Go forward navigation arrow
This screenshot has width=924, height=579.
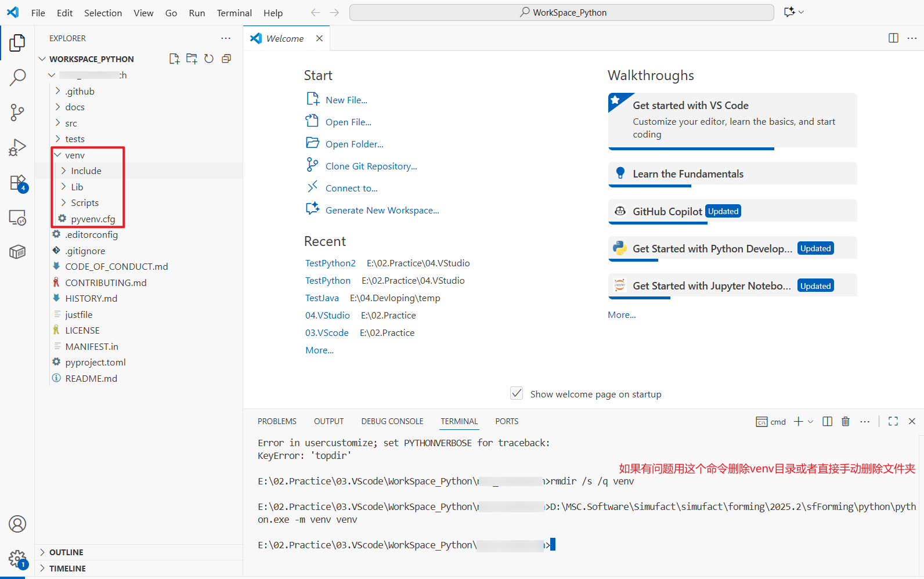tap(334, 12)
